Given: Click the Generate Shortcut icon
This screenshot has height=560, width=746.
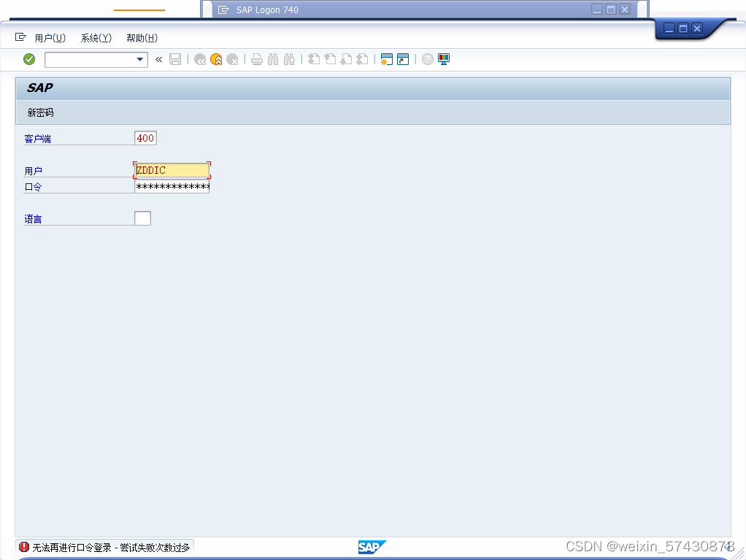Looking at the screenshot, I should [403, 59].
